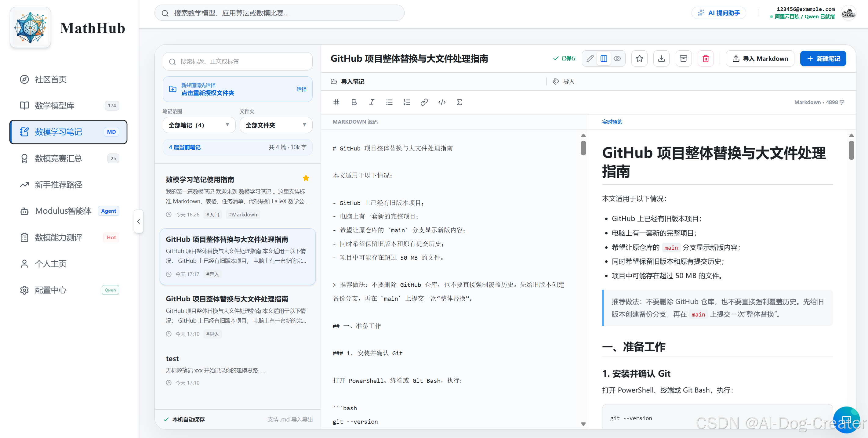Click the 已保存 status indicator
This screenshot has height=438, width=868.
(x=565, y=59)
